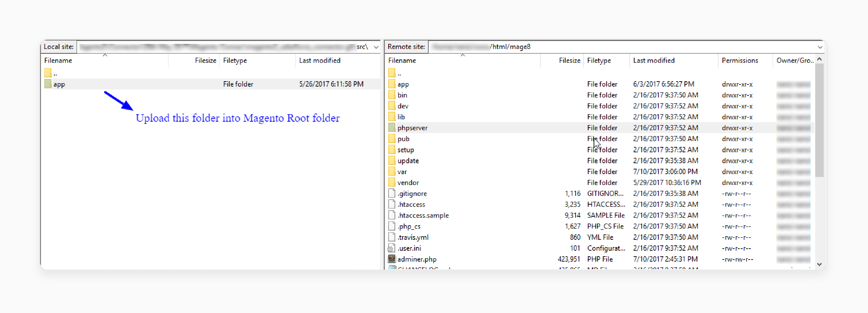Sort local files by Filesize header
This screenshot has width=868, height=313.
pyautogui.click(x=205, y=60)
